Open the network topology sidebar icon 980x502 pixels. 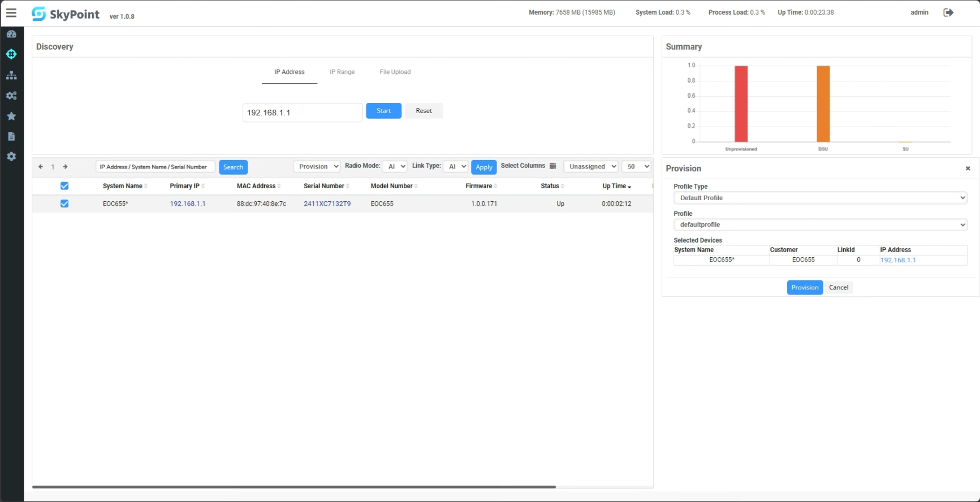pyautogui.click(x=11, y=75)
